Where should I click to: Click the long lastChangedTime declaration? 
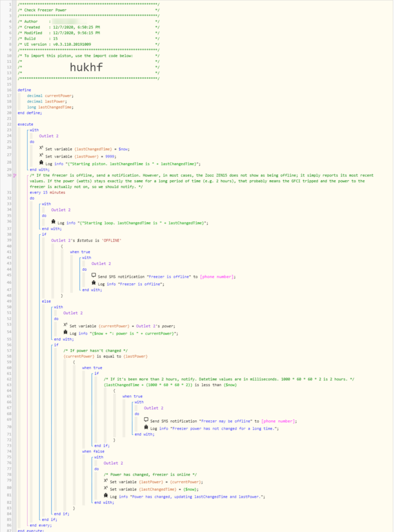50,107
